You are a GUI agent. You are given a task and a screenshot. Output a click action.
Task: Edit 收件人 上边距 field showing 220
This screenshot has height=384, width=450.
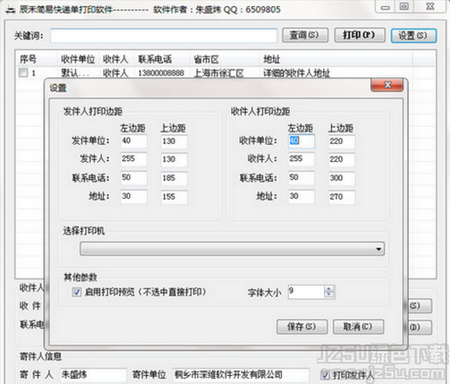[342, 160]
